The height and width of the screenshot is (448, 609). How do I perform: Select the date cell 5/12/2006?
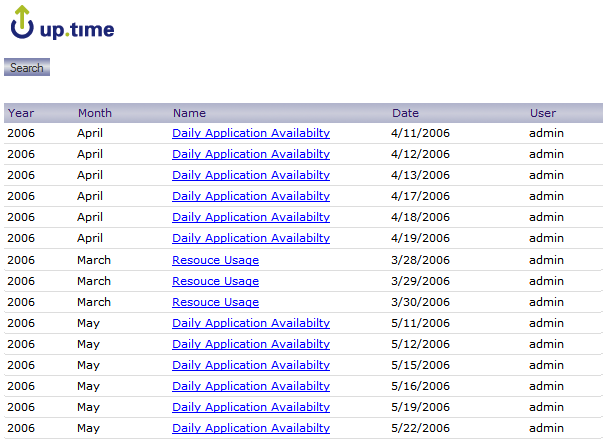(x=420, y=344)
